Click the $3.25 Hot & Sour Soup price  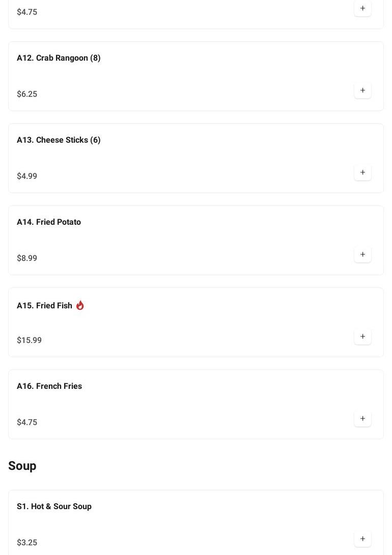(x=27, y=543)
